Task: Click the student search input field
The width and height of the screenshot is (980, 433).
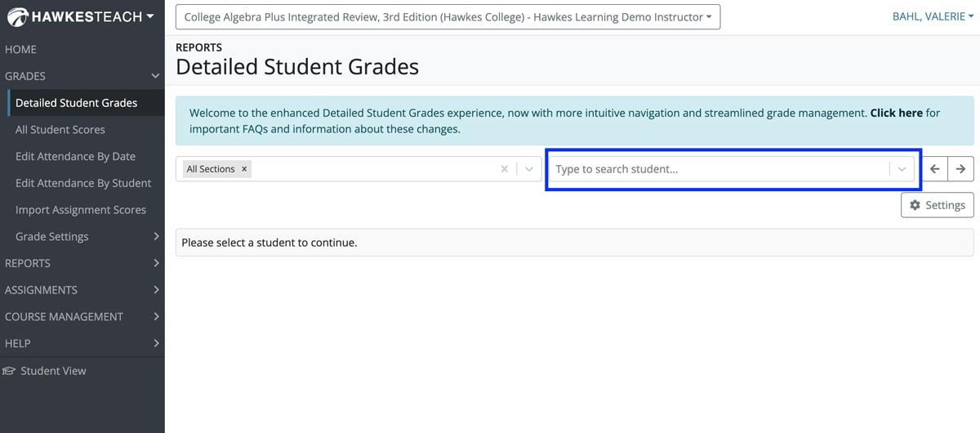Action: tap(720, 169)
